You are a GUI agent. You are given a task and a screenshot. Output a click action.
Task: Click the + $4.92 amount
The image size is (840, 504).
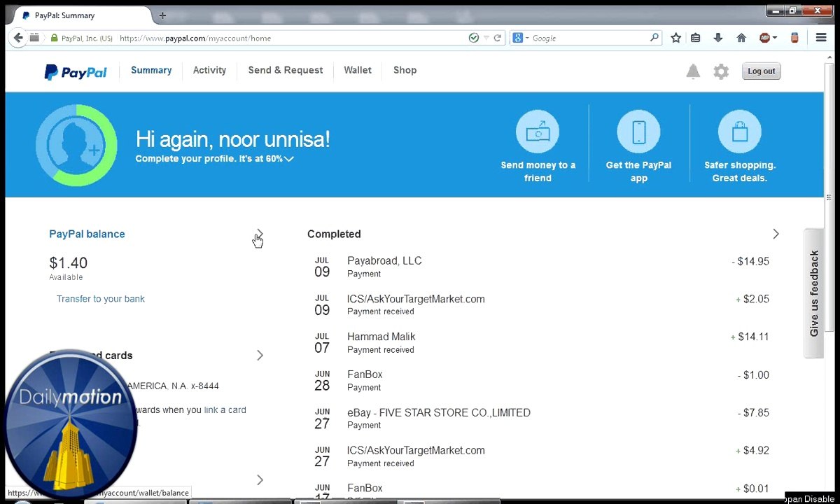click(x=752, y=450)
